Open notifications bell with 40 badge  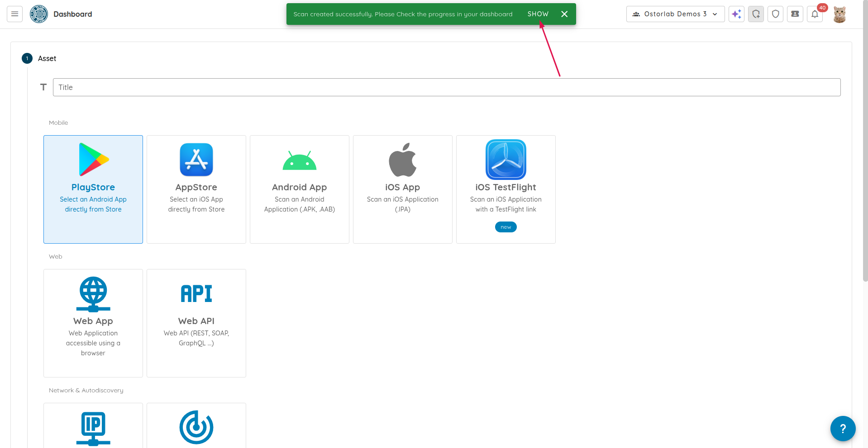pyautogui.click(x=815, y=14)
